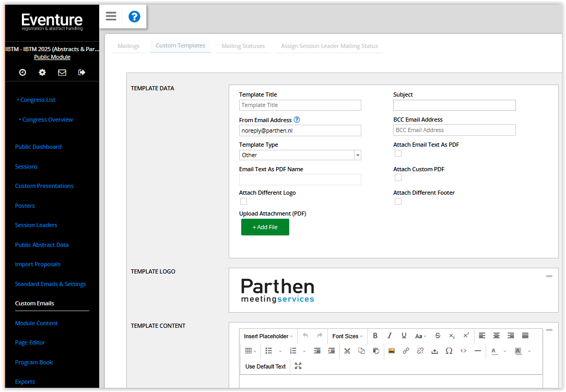
Task: Tick the Attach Custom PDF checkbox
Action: coord(398,178)
